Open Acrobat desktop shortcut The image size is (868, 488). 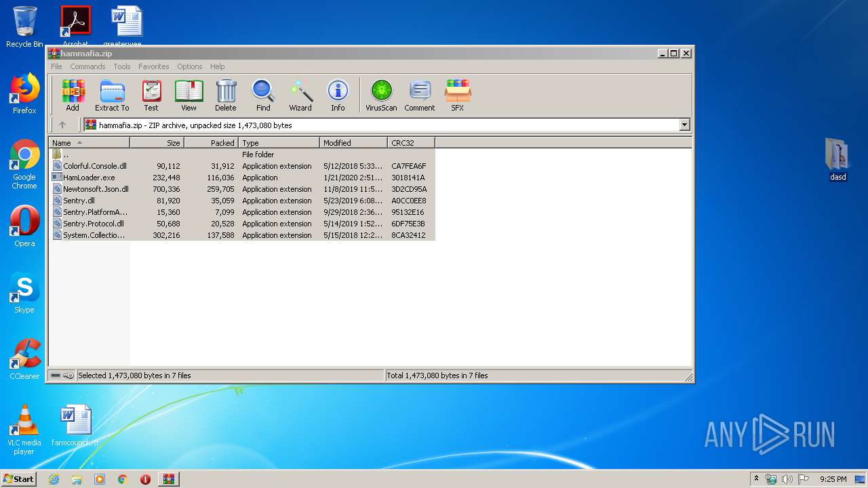pyautogui.click(x=75, y=25)
